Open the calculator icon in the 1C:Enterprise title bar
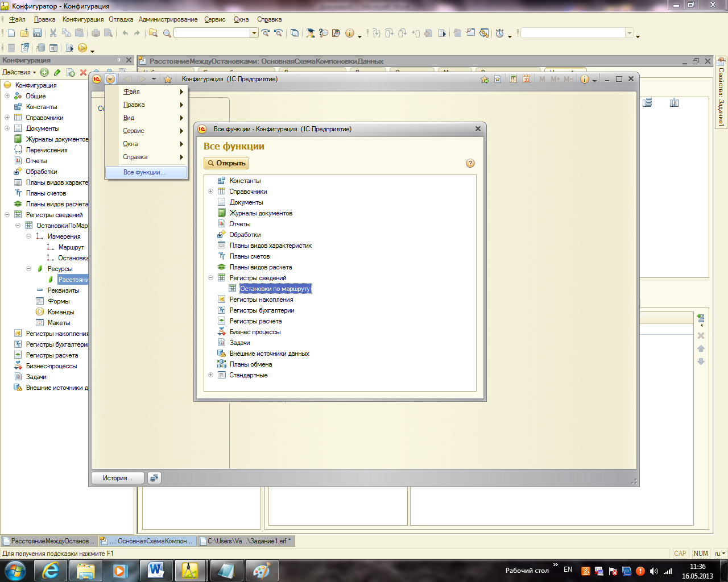 (513, 79)
